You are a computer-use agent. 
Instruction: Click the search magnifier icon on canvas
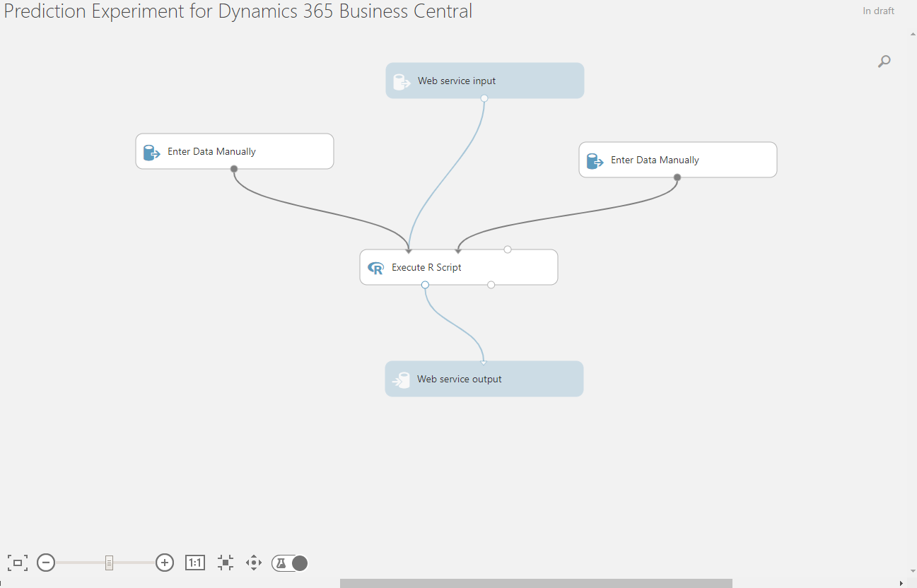884,61
